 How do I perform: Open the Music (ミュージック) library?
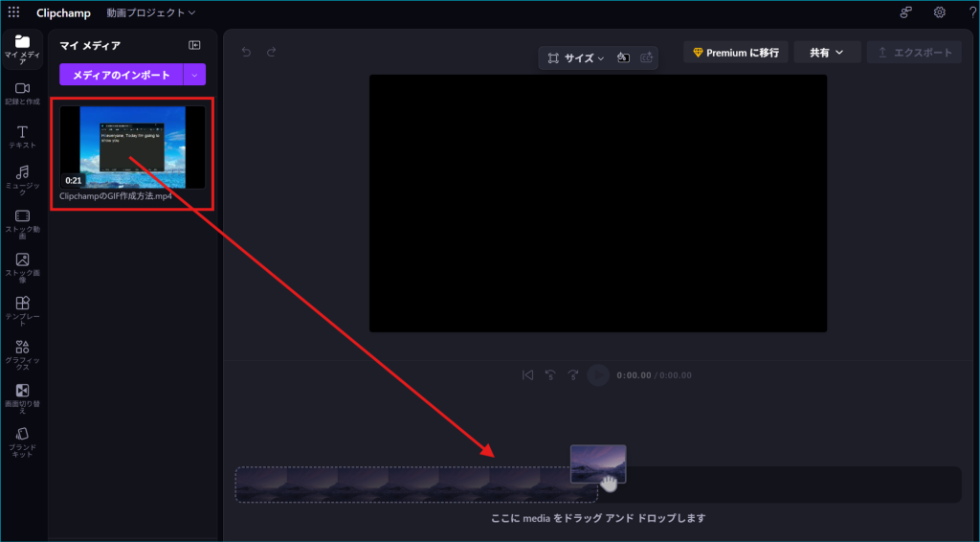click(x=22, y=178)
